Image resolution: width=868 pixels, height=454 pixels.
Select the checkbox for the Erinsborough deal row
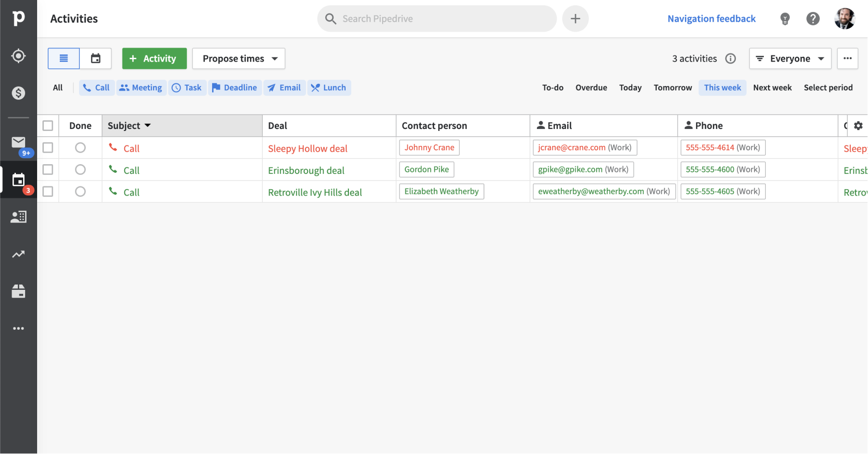[48, 169]
